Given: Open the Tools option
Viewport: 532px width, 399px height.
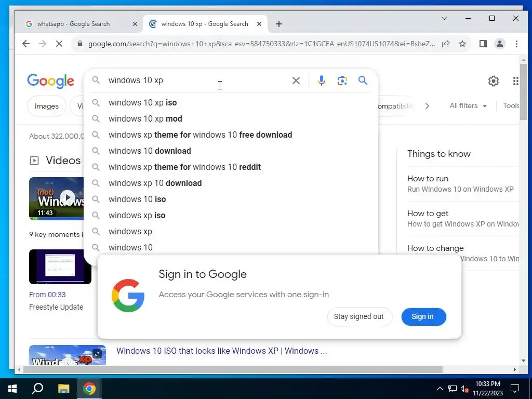Looking at the screenshot, I should (x=511, y=106).
